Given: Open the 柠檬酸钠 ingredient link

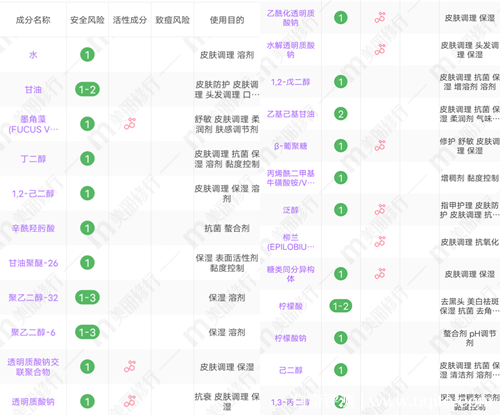Looking at the screenshot, I should [290, 338].
